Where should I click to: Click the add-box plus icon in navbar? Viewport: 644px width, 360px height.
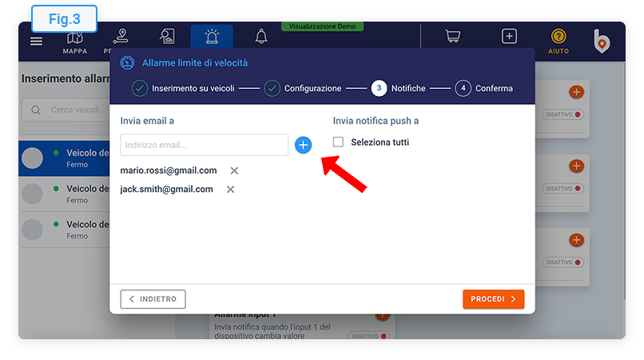coord(510,37)
